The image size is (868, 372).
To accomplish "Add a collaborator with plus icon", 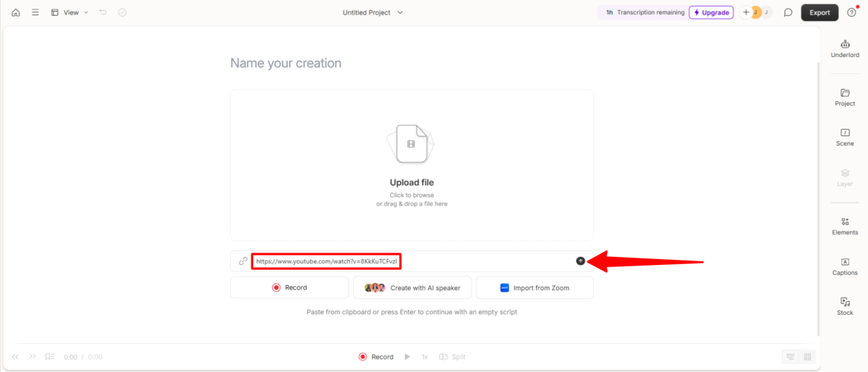I will tap(746, 12).
